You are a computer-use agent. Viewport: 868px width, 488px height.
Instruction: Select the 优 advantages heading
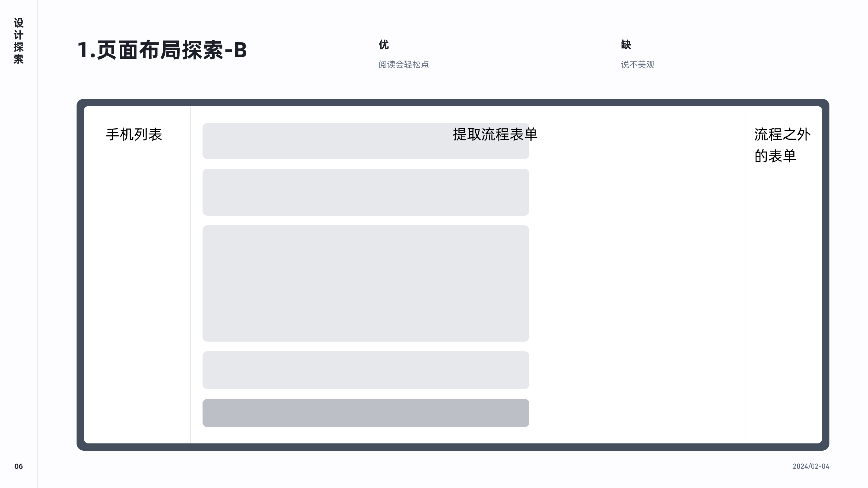tap(385, 44)
